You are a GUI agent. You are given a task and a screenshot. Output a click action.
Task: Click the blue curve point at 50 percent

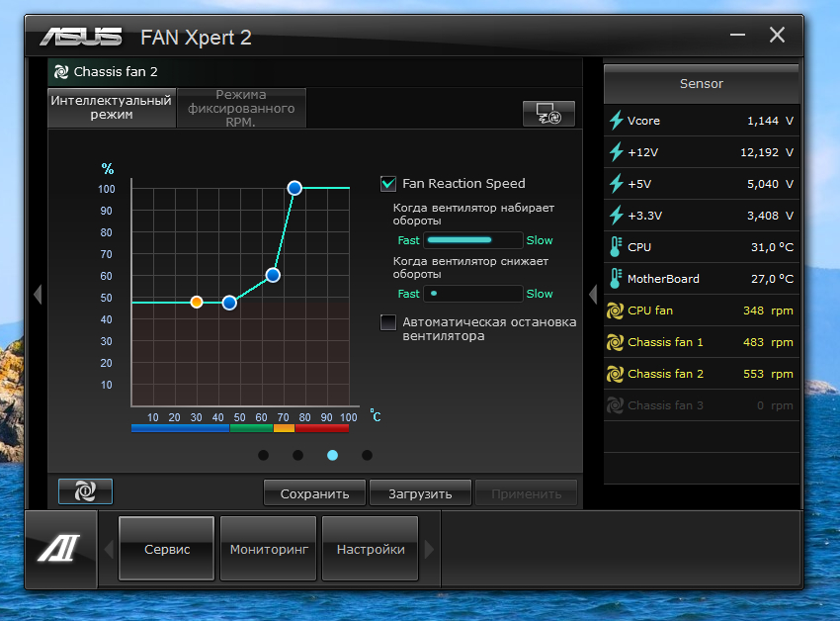point(229,303)
